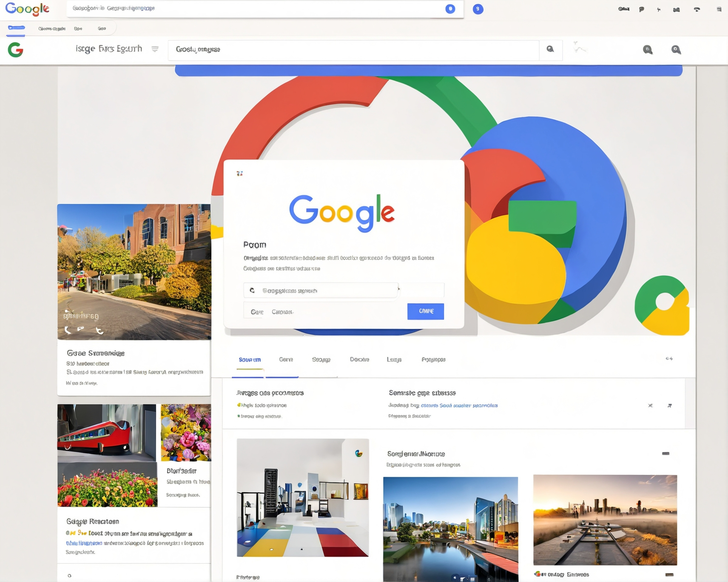This screenshot has width=728, height=582.
Task: Open the sunset skyline photo
Action: click(605, 520)
